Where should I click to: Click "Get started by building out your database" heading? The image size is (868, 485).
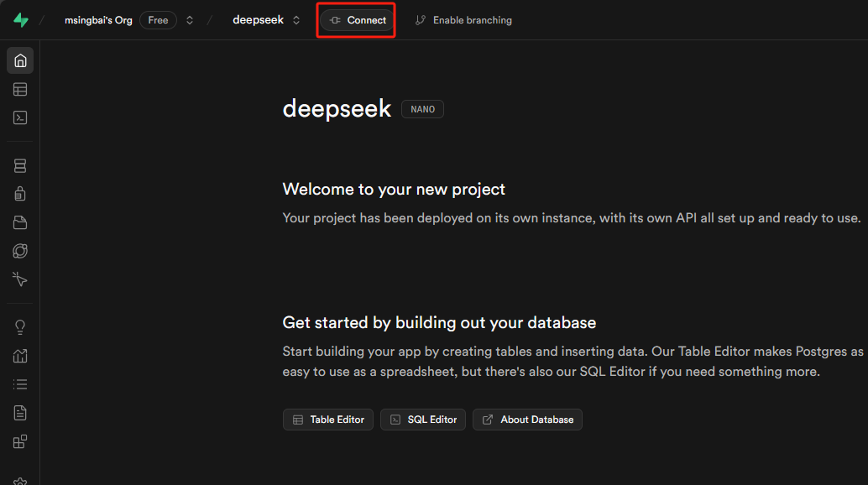[439, 322]
